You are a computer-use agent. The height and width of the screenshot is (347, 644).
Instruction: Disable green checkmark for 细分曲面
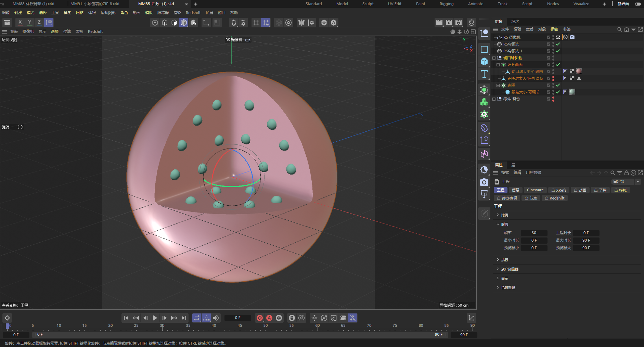point(558,65)
